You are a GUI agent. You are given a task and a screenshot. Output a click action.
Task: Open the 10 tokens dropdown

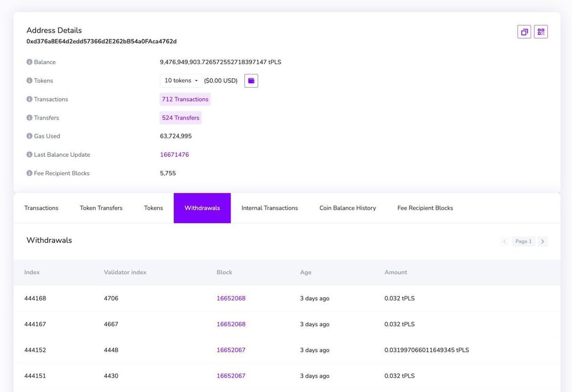coord(180,80)
